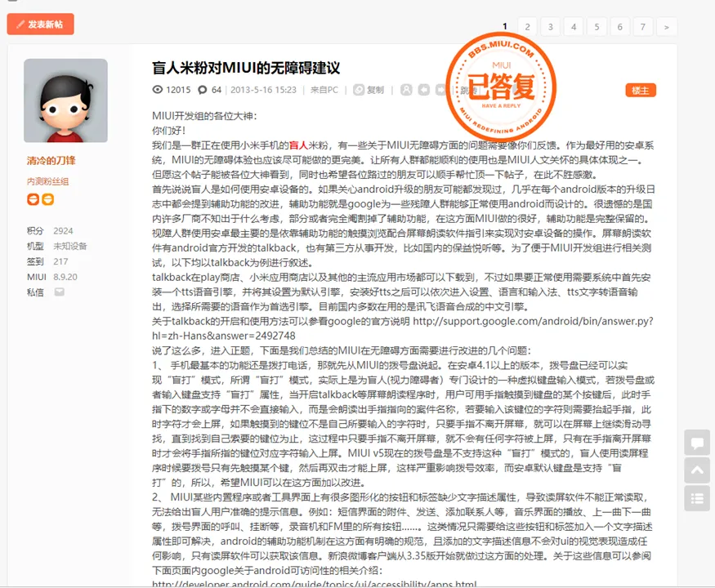The height and width of the screenshot is (588, 715).
Task: Click the eye icon showing 12015 views
Action: click(158, 89)
